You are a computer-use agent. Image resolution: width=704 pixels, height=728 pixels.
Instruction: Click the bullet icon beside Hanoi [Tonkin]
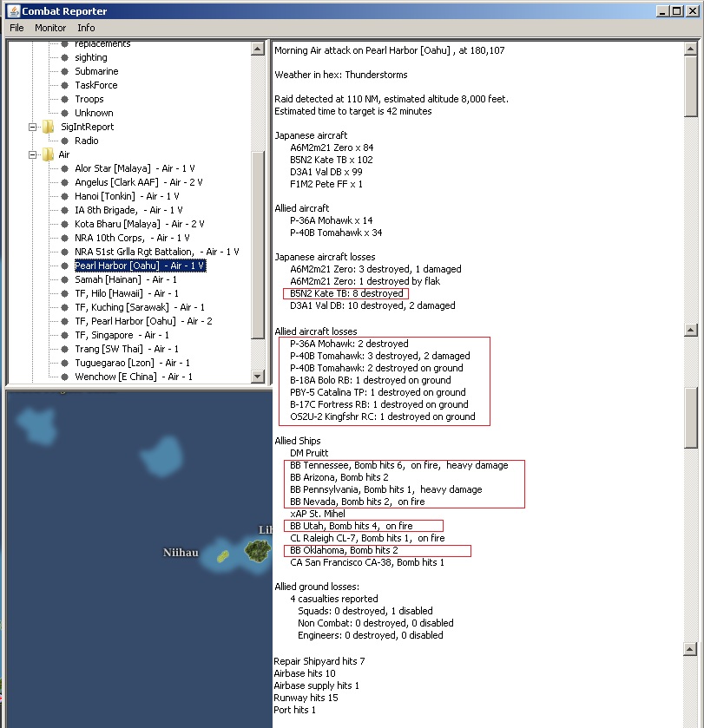[65, 196]
